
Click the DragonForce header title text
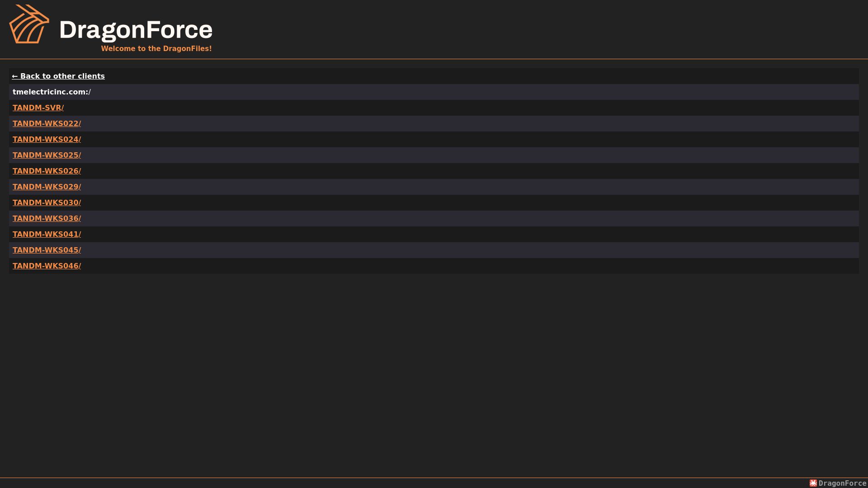click(136, 30)
